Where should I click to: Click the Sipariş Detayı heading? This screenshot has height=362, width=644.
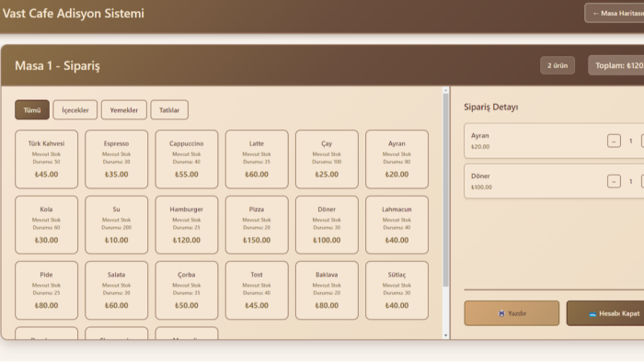coord(490,107)
